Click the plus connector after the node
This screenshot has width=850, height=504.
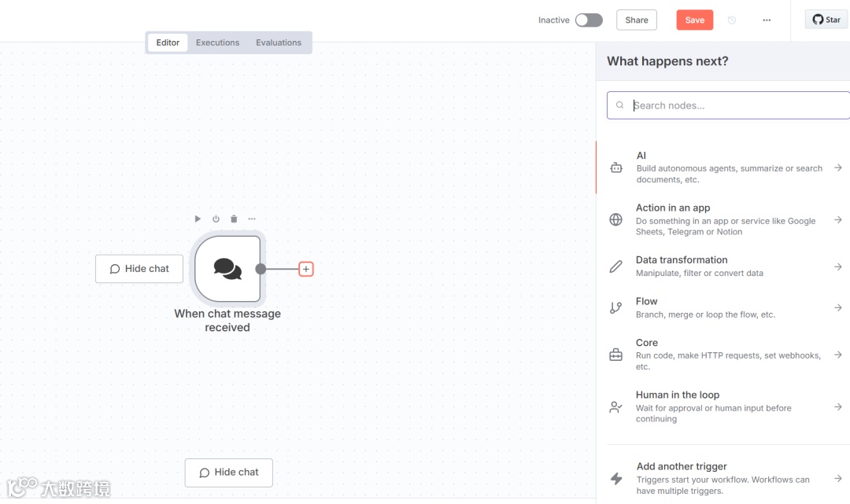click(306, 269)
